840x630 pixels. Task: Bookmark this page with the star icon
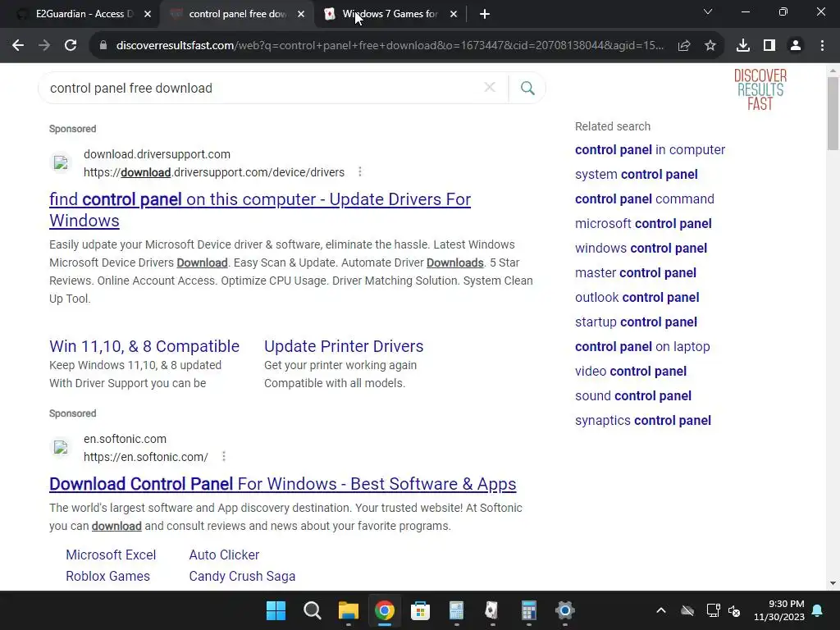click(710, 46)
